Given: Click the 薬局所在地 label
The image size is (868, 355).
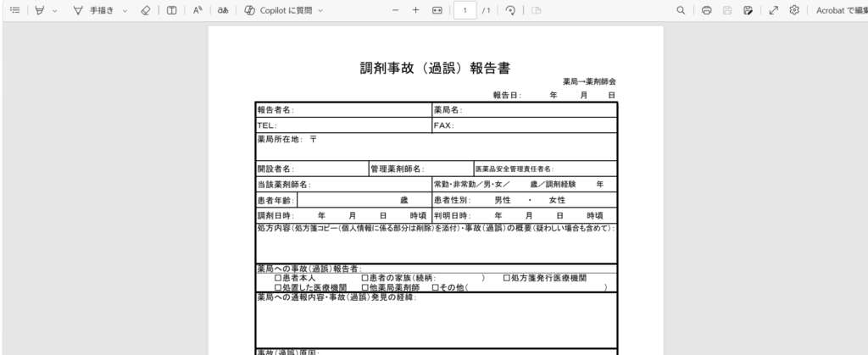Looking at the screenshot, I should [x=280, y=139].
